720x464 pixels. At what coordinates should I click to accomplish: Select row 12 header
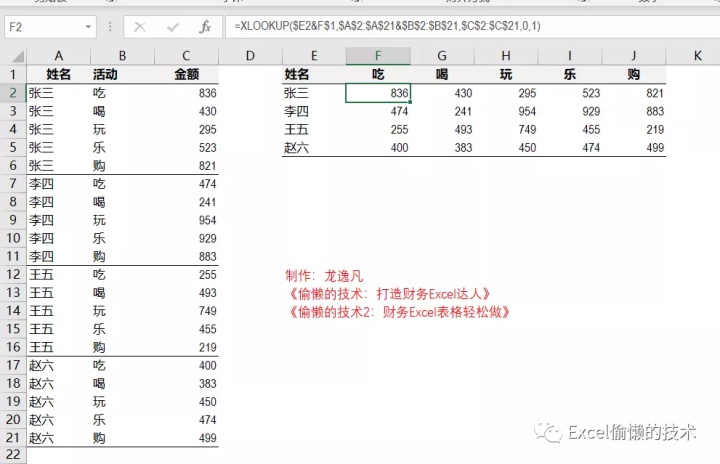tap(13, 274)
